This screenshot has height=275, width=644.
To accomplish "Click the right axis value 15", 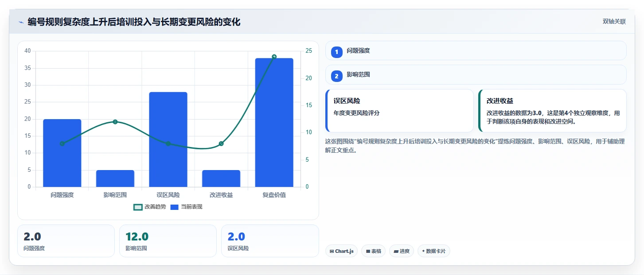I will 308,105.
